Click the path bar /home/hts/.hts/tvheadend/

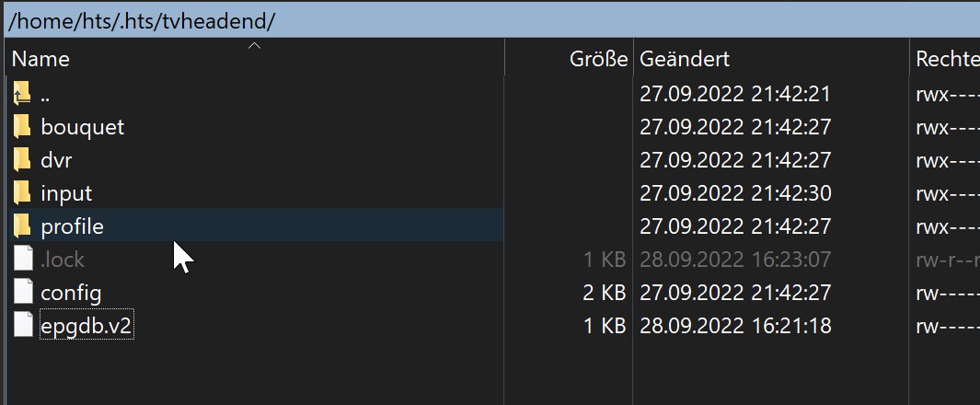coord(490,21)
